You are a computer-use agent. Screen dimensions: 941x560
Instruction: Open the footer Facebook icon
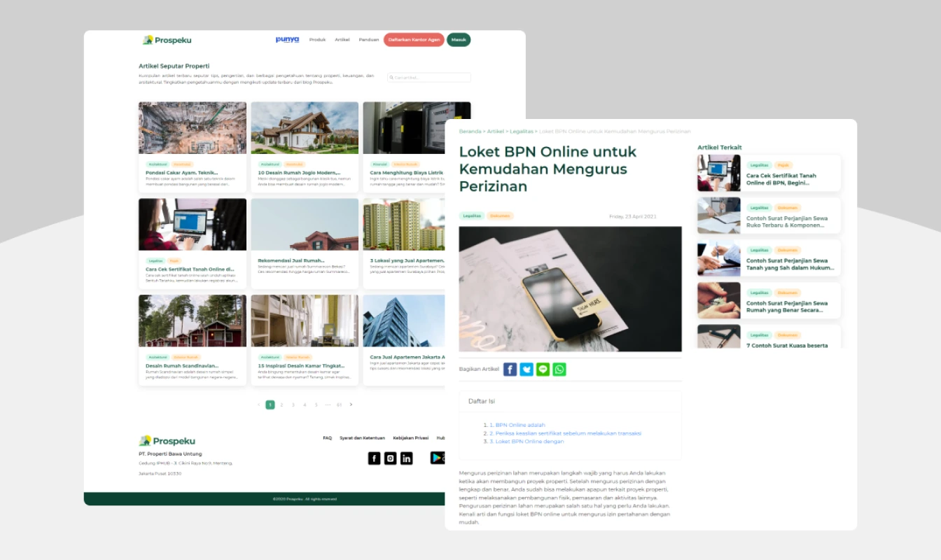pos(374,458)
